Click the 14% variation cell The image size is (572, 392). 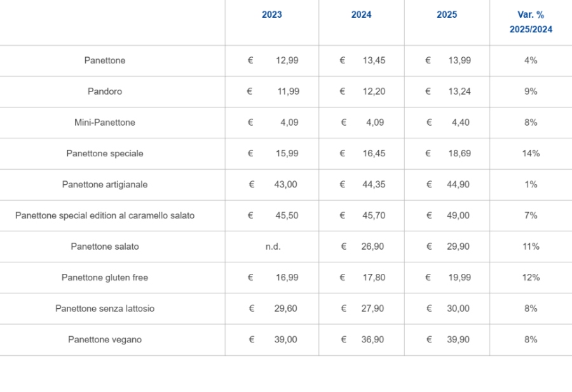[x=531, y=154]
